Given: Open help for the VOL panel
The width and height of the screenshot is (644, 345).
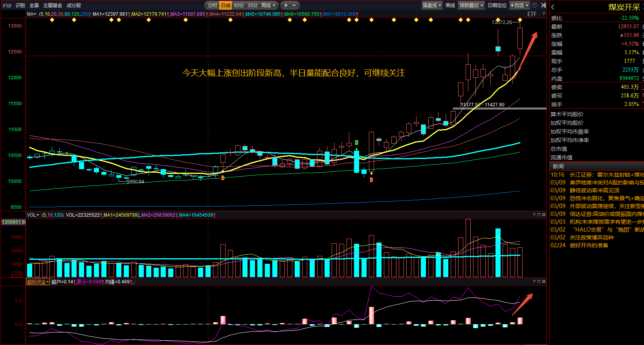Looking at the screenshot, I should point(534,215).
